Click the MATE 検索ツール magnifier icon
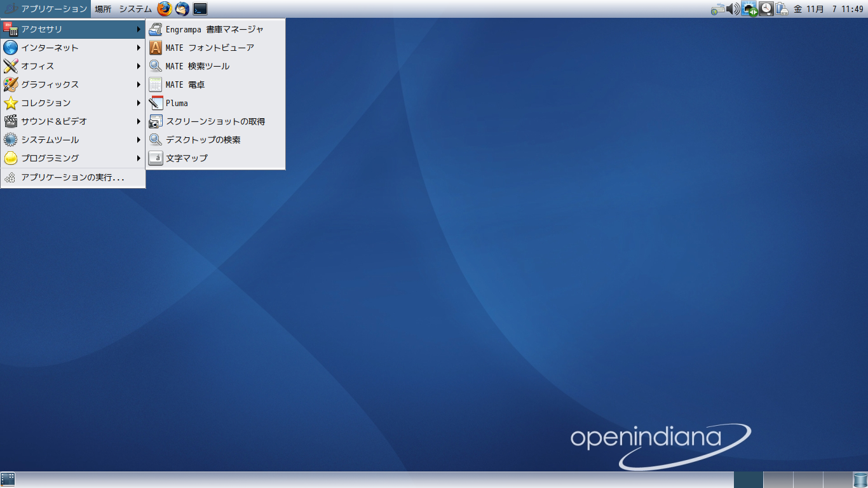This screenshot has height=488, width=868. [156, 66]
